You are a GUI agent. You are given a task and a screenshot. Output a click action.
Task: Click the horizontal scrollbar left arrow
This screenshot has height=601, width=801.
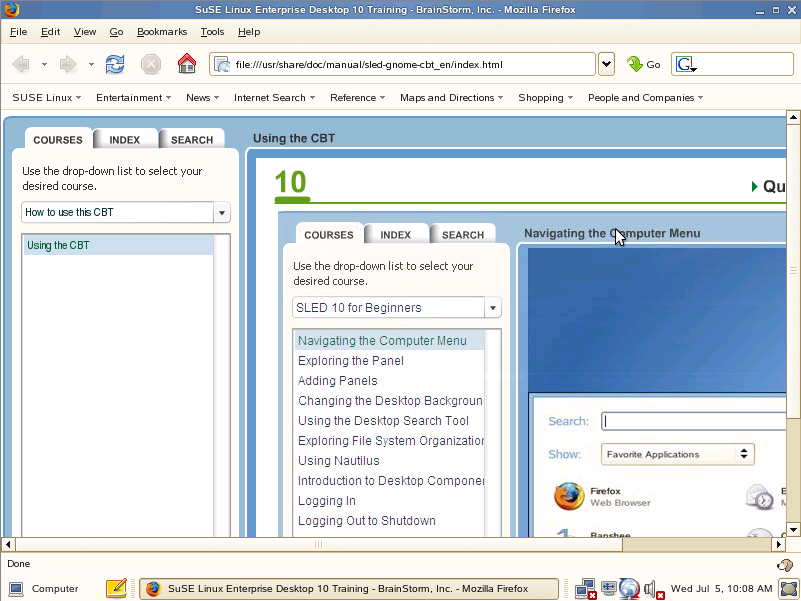[x=8, y=544]
